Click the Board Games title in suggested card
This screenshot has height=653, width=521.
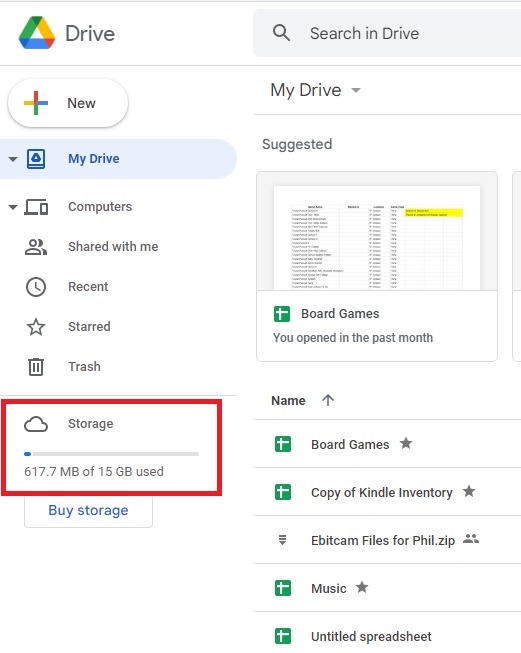pyautogui.click(x=340, y=314)
